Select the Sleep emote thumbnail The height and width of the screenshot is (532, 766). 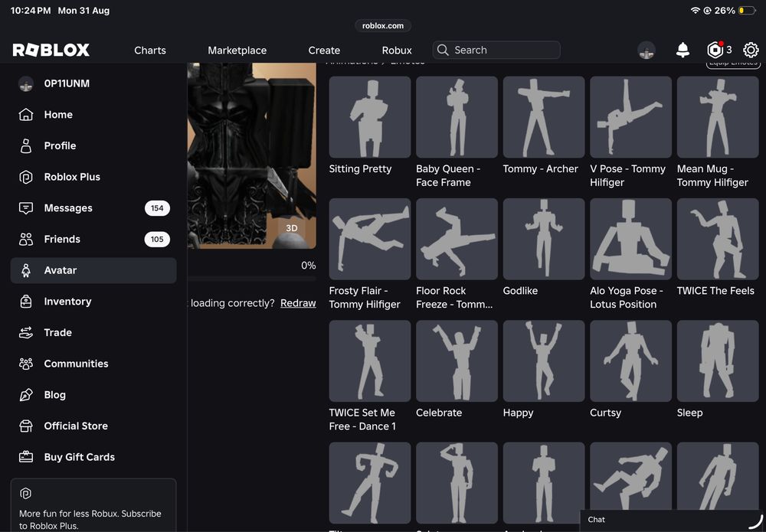(x=718, y=361)
